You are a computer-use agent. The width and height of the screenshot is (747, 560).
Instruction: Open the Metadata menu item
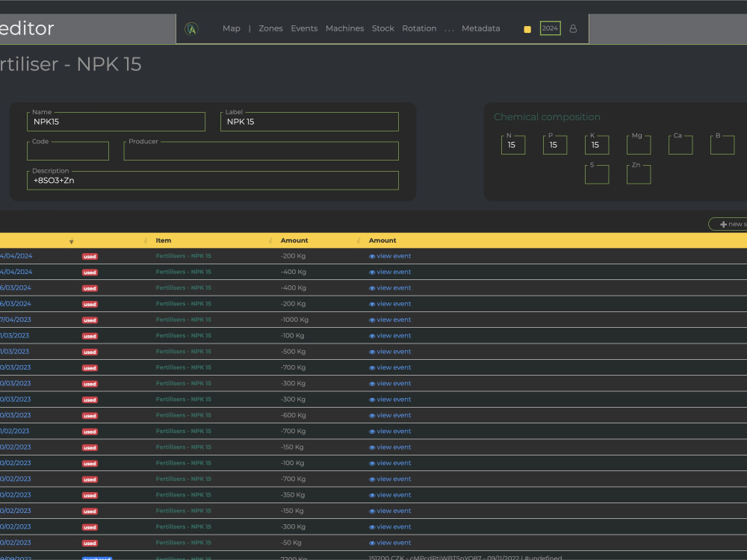click(480, 28)
